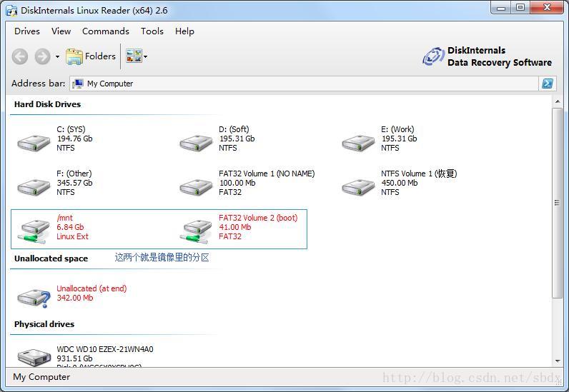
Task: Click the 450.00 Mb size text
Action: pos(400,183)
